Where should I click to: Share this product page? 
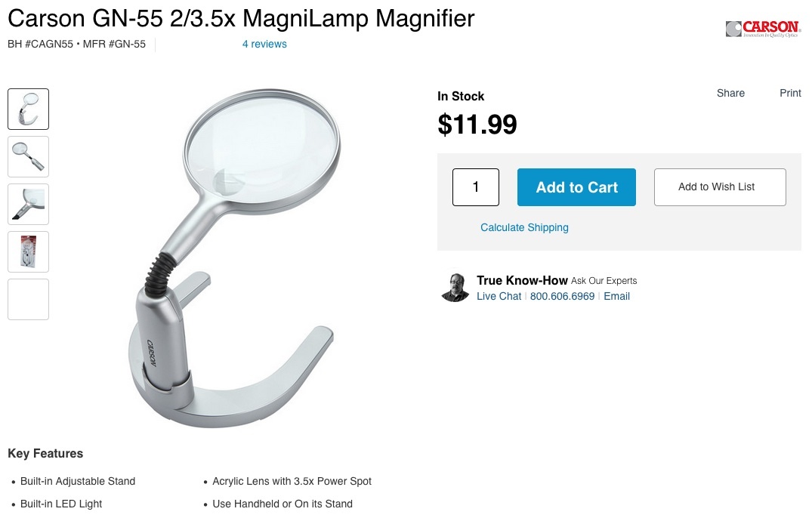pyautogui.click(x=730, y=93)
